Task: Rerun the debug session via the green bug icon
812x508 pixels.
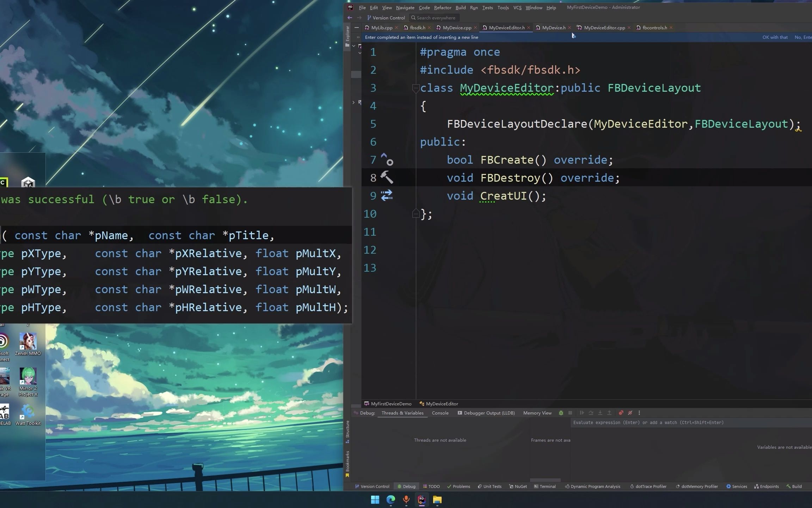Action: pos(561,413)
